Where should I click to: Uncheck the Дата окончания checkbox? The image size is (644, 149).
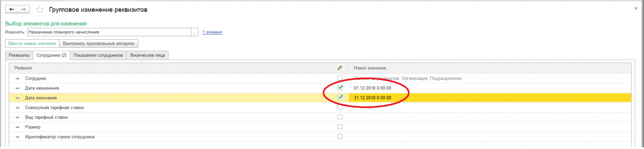[340, 98]
